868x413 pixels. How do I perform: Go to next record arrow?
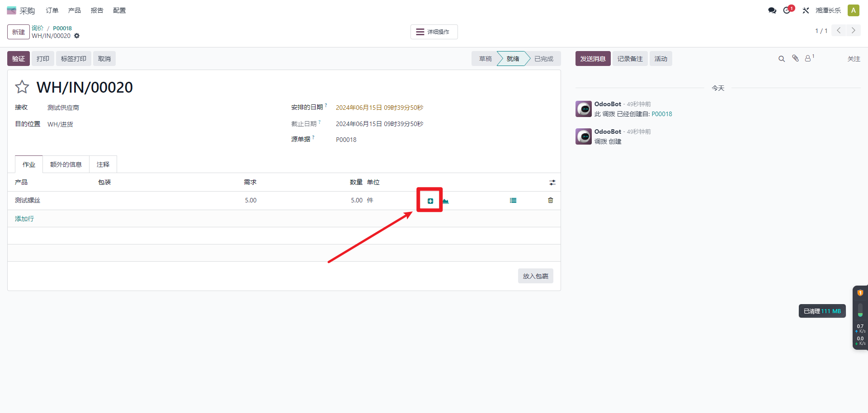(854, 30)
